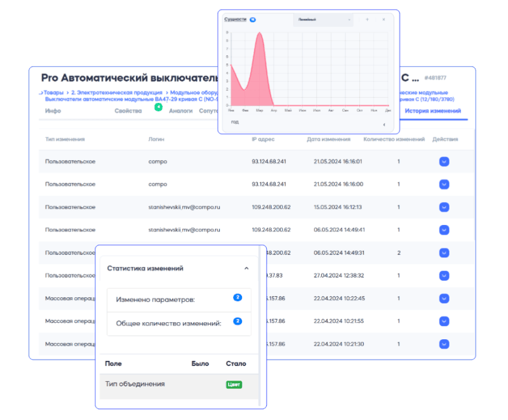Expand row dated 06.05.2024 14:49:31
The image size is (508, 420).
(x=444, y=253)
